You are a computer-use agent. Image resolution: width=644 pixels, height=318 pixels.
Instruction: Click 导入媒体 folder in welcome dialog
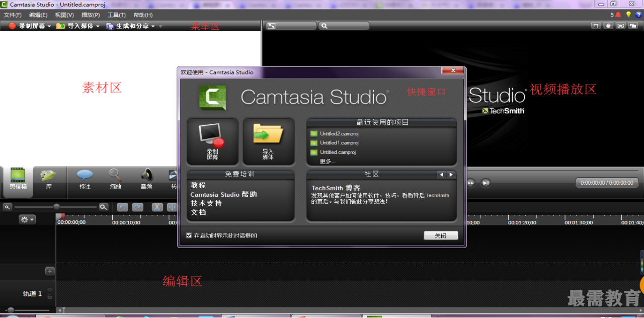[x=268, y=142]
